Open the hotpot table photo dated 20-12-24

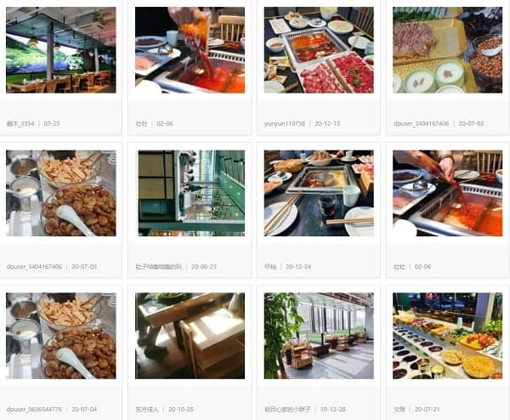coord(319,193)
